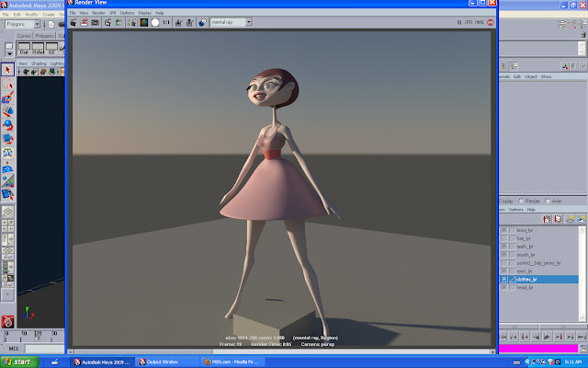588x368 pixels.
Task: Click the Remove Image icon
Action: [190, 22]
